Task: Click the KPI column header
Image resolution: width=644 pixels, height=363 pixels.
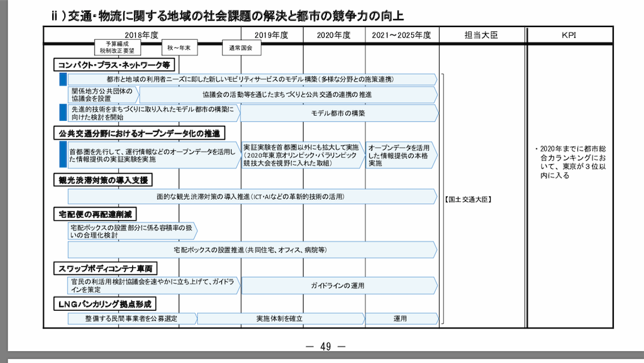Action: [569, 35]
